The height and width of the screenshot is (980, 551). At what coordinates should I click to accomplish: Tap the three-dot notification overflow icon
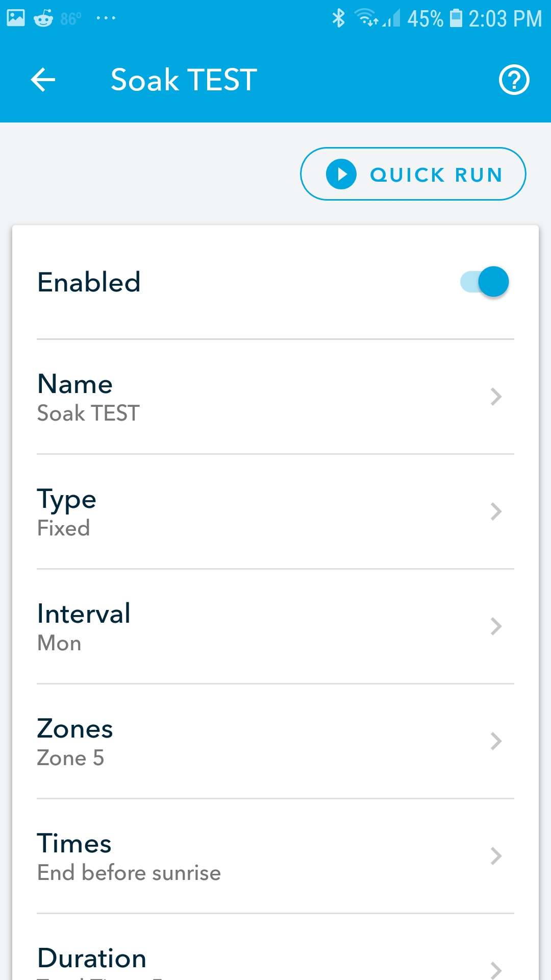106,18
